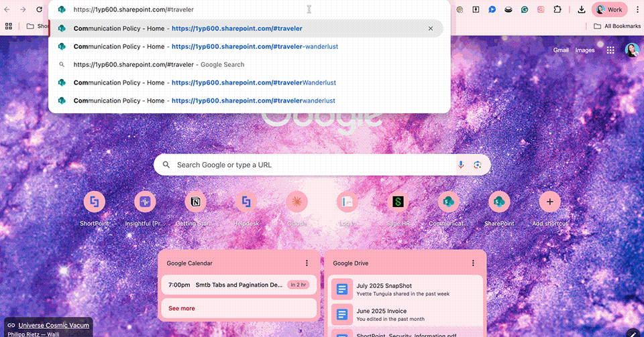The image size is (644, 337).
Task: Click the address bar URL text
Action: (x=133, y=9)
